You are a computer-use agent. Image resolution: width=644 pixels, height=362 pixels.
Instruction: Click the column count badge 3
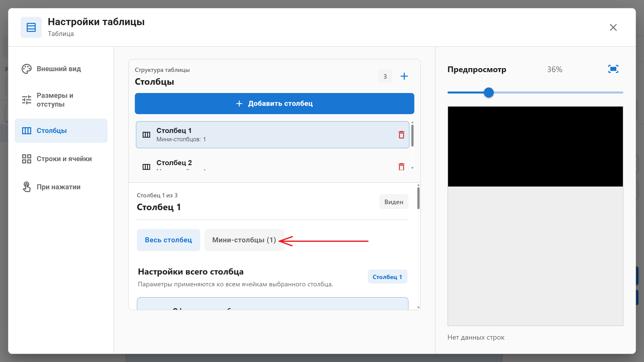385,76
